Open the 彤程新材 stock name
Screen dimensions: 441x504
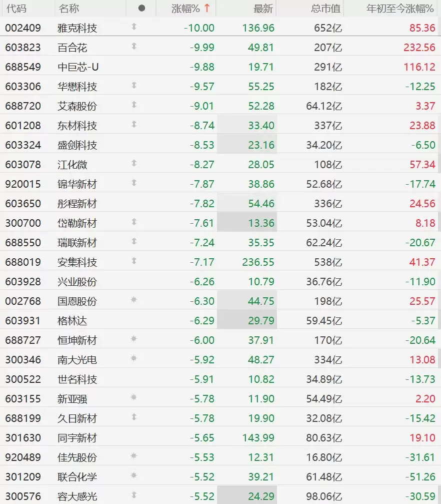77,204
